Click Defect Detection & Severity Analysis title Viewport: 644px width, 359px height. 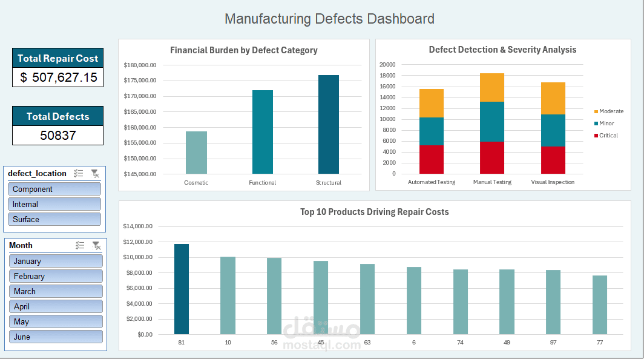(503, 50)
